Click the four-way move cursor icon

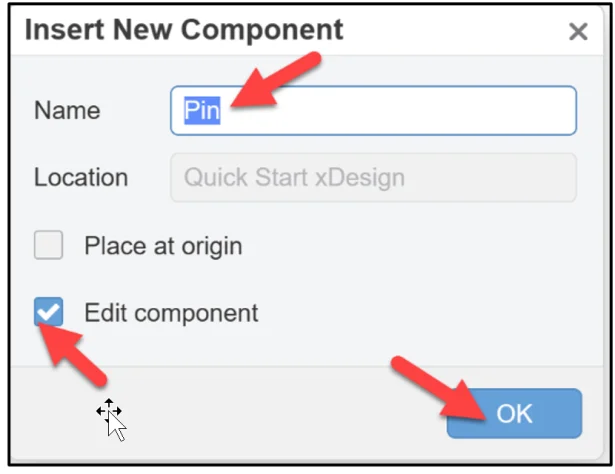coord(109,410)
